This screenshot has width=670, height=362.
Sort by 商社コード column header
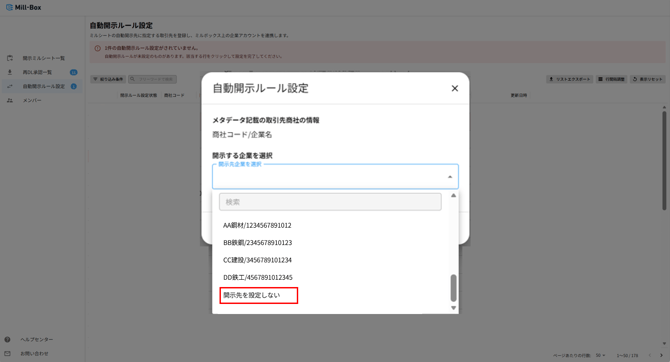point(174,95)
